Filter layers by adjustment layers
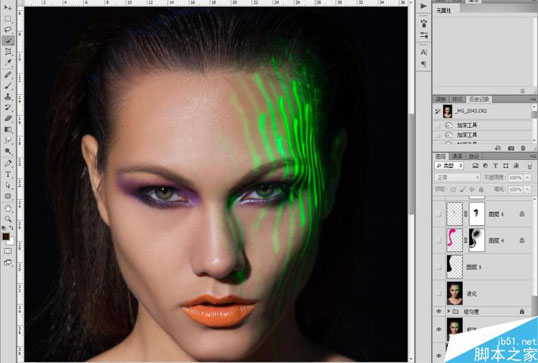This screenshot has width=538, height=363. 485,166
